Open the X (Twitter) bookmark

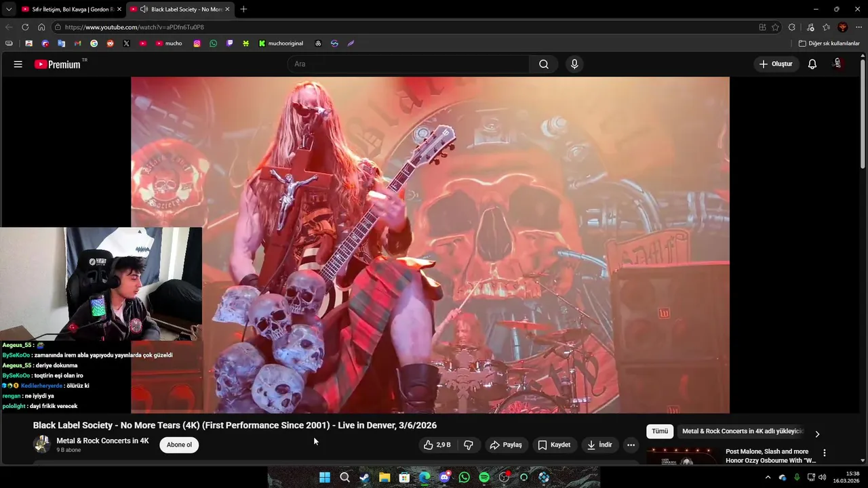pyautogui.click(x=126, y=43)
